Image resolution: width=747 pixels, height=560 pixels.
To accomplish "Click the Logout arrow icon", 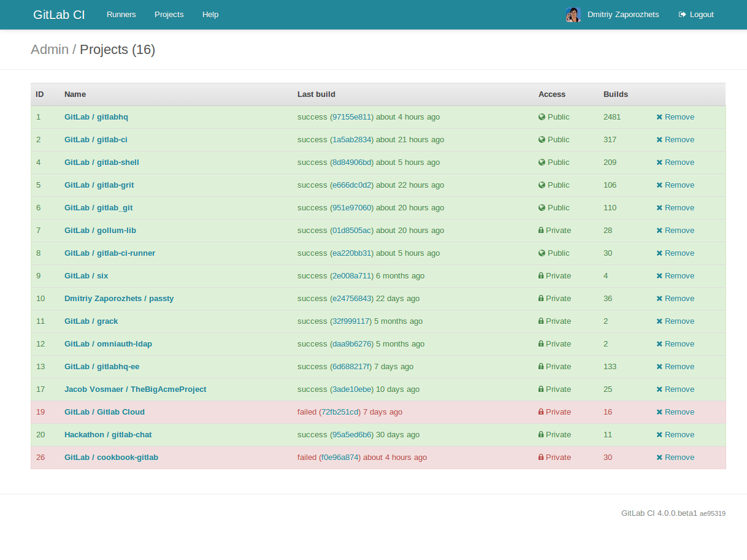I will 682,15.
